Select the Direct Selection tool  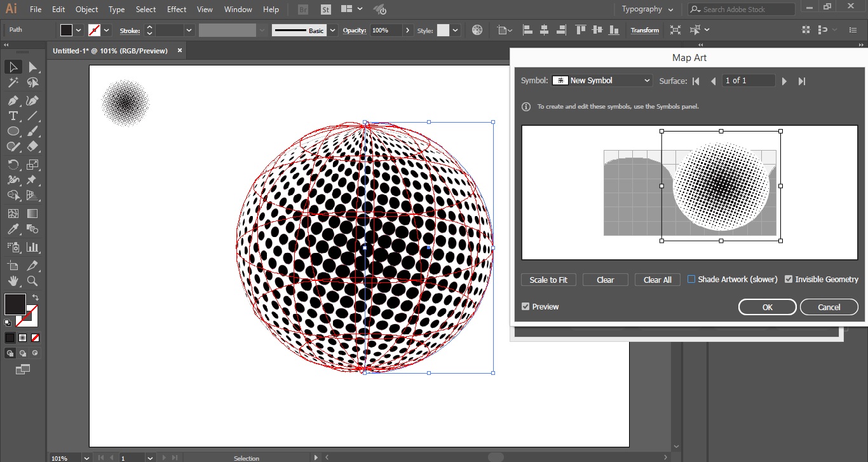32,67
